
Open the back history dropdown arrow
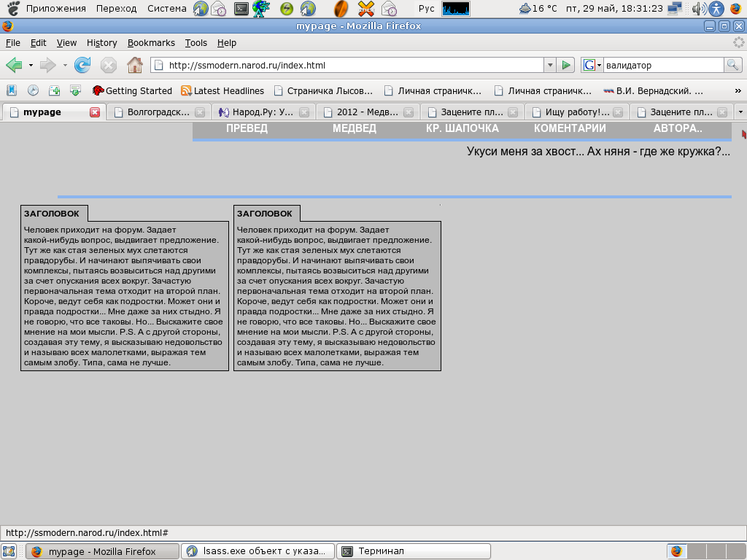[x=31, y=66]
